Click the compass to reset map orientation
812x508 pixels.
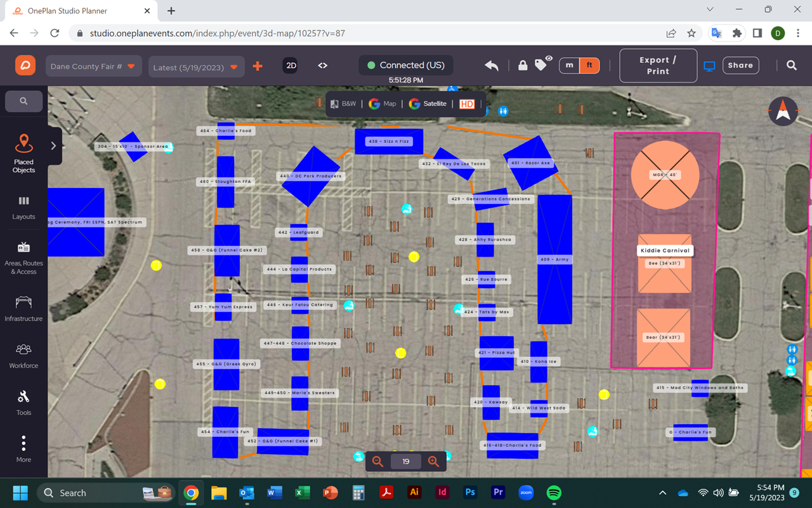783,111
